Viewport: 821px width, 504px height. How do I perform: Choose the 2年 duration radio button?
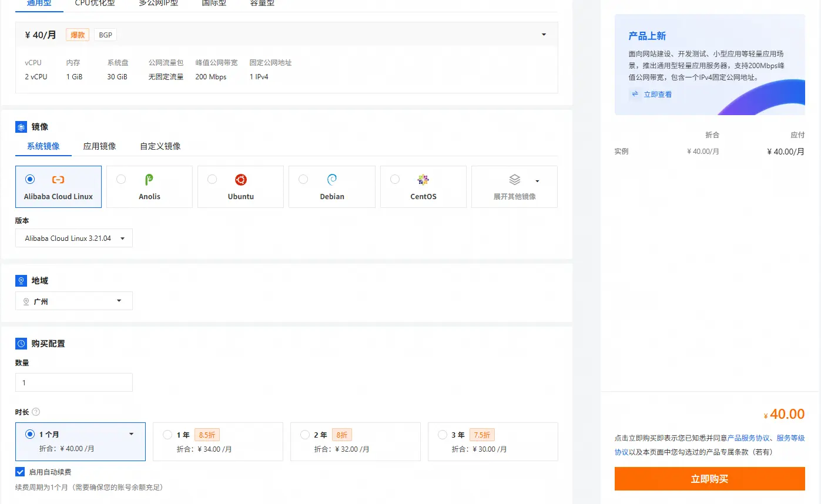tap(305, 435)
